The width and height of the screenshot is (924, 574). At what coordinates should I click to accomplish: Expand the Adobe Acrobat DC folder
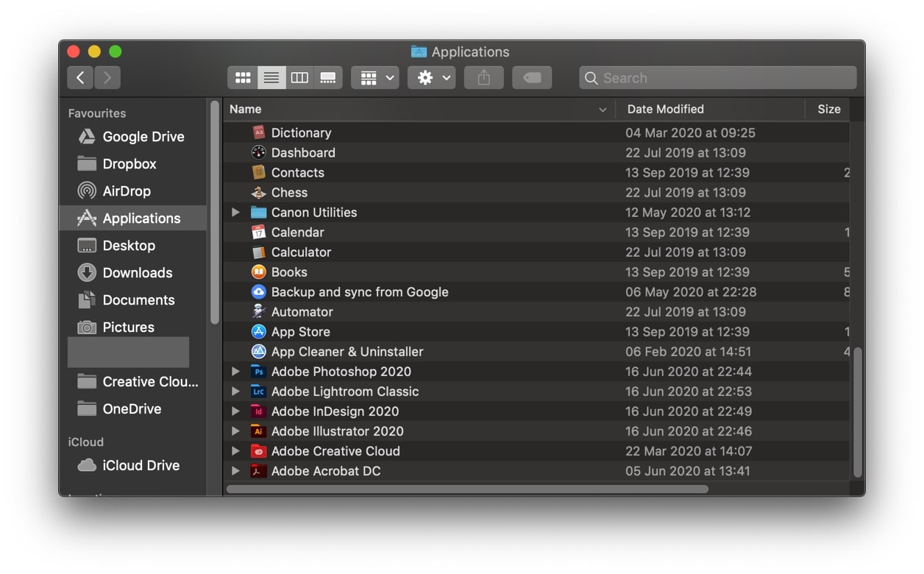pos(235,470)
